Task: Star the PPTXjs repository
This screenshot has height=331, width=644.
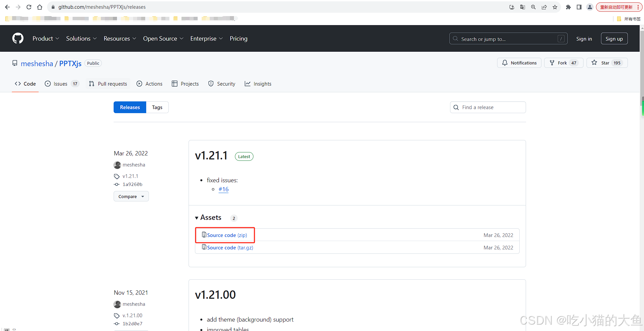Action: pos(607,63)
